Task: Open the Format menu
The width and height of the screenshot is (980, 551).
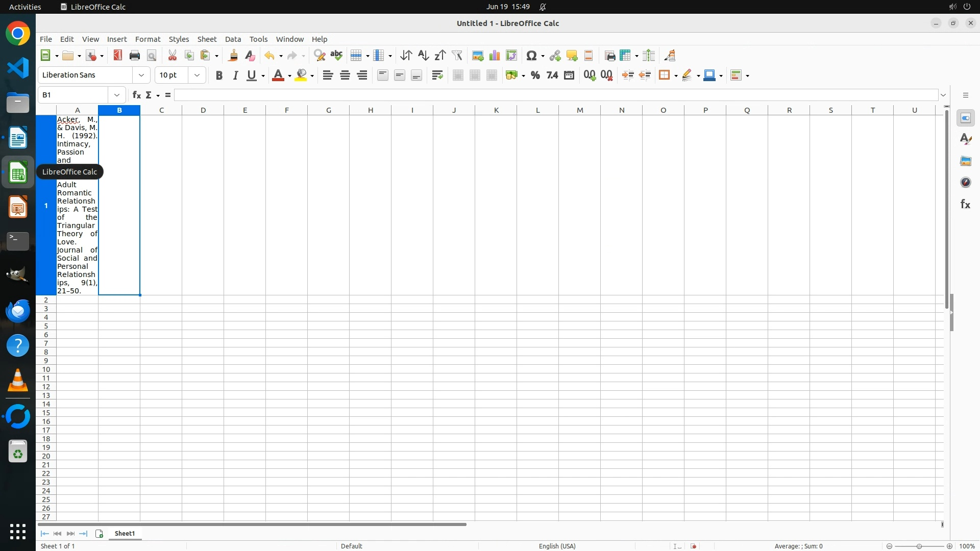Action: click(x=148, y=39)
